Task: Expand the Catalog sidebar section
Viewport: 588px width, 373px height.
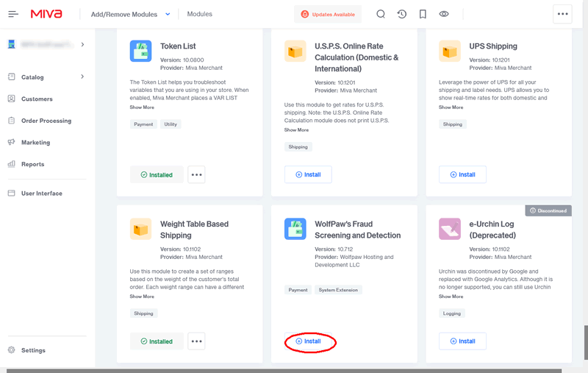Action: click(82, 77)
